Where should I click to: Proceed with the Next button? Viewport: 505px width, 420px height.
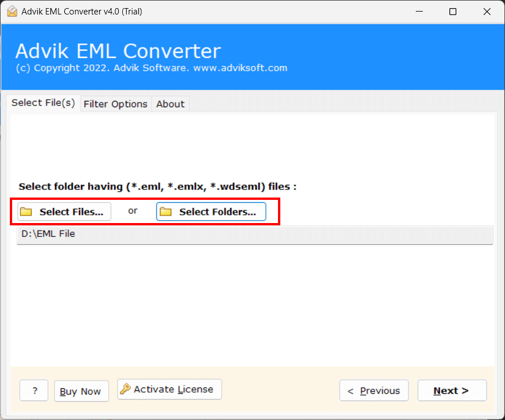452,390
